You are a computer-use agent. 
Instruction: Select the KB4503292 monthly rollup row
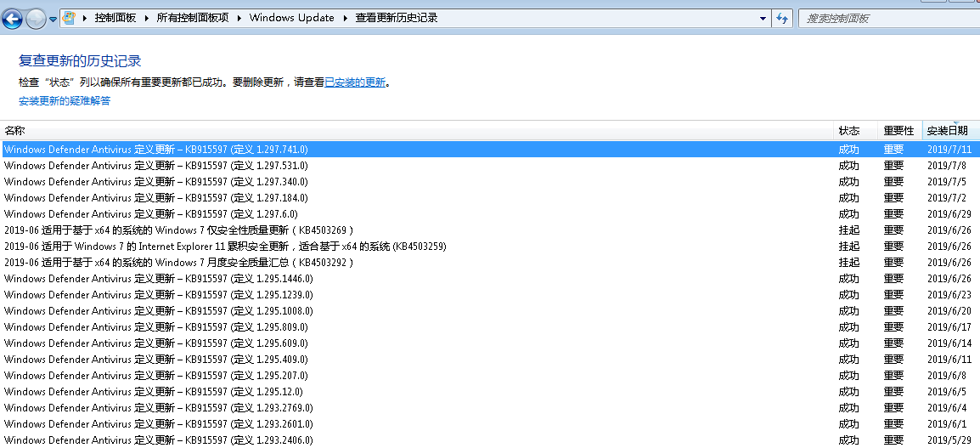[490, 263]
